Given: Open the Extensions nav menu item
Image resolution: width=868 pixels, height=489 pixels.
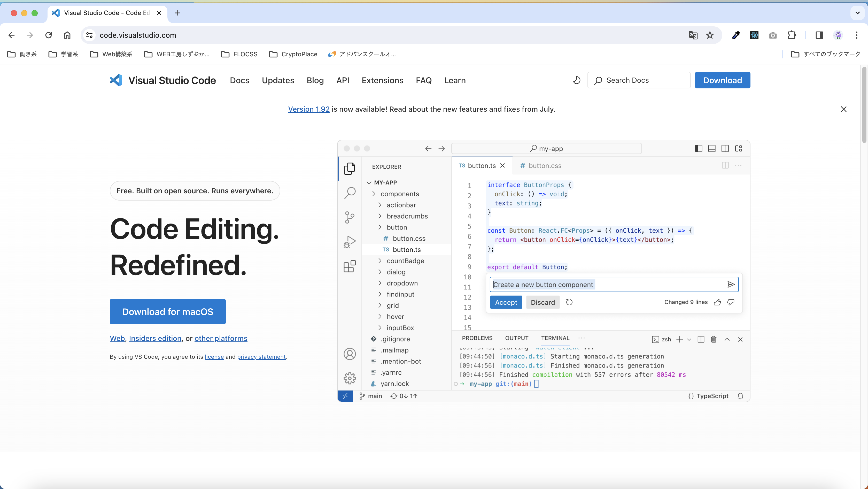Looking at the screenshot, I should 382,80.
